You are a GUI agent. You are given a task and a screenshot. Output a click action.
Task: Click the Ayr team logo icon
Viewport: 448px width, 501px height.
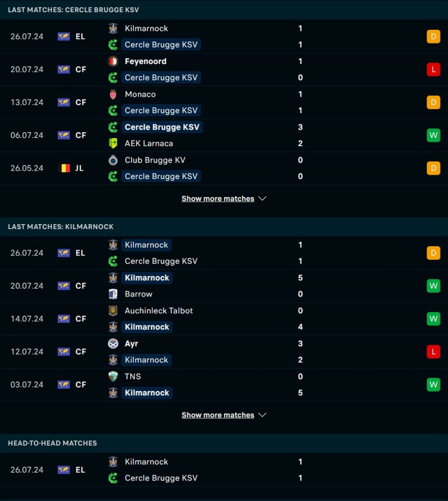pyautogui.click(x=113, y=343)
